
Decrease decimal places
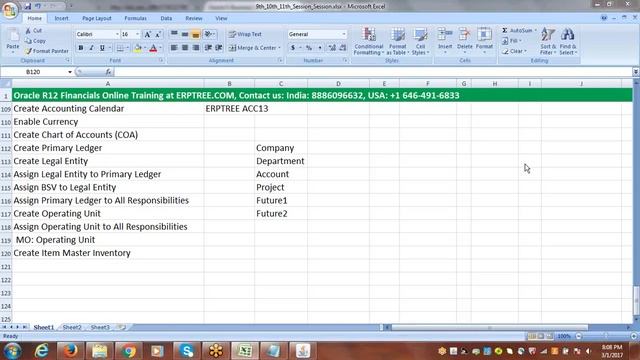click(x=342, y=48)
